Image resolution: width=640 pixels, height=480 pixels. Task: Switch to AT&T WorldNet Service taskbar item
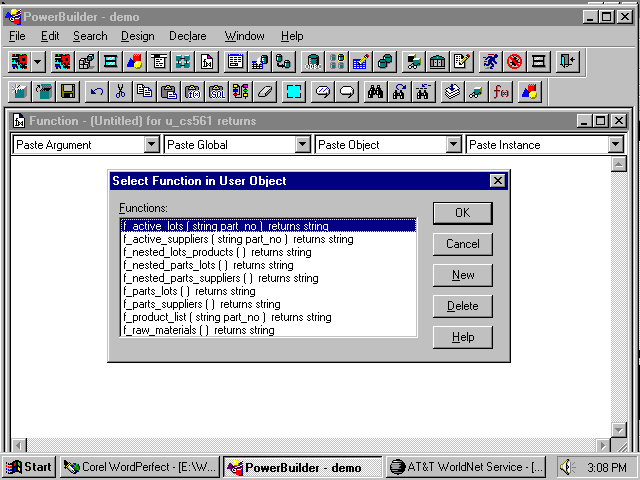[x=466, y=467]
